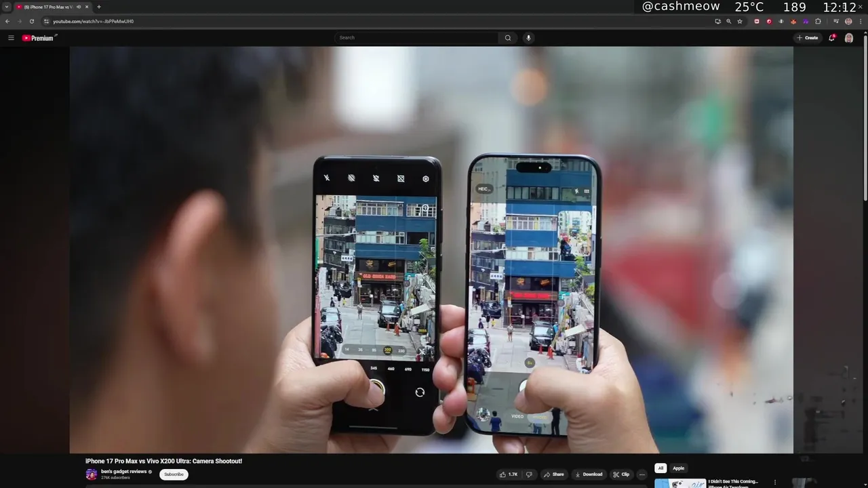Open YouTube notifications bell
Screen dimensions: 868x488
tap(831, 38)
